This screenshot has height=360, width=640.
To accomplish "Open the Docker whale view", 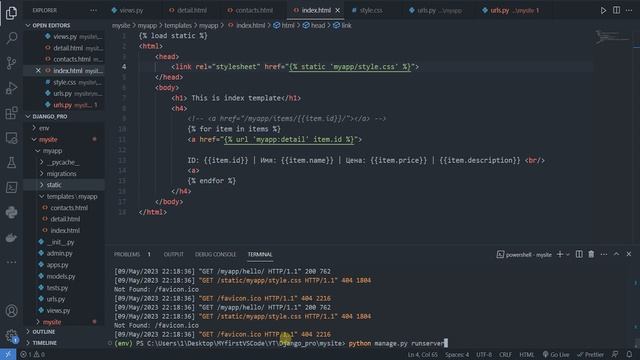I will 11,238.
